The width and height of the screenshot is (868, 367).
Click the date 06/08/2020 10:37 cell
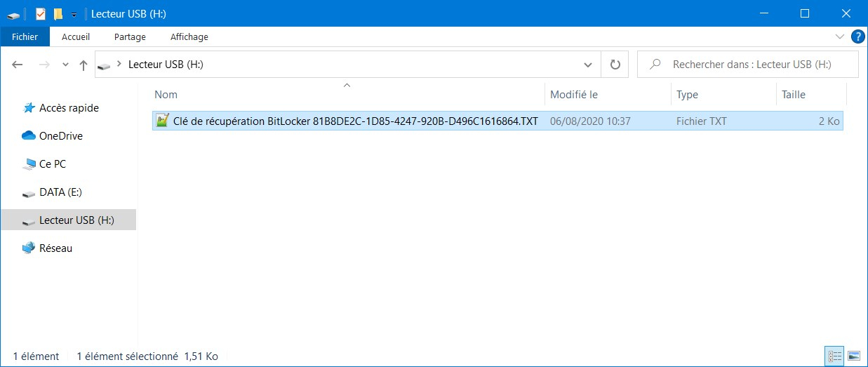590,121
